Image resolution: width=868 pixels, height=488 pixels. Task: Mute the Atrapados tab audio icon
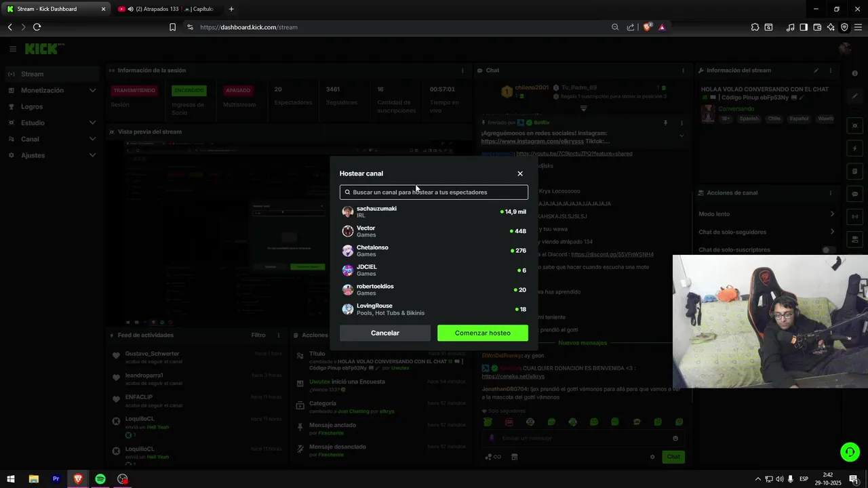(130, 9)
